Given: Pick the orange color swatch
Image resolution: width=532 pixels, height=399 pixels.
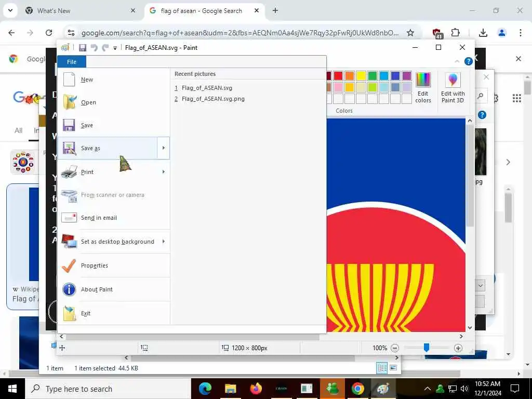Looking at the screenshot, I should 350,76.
